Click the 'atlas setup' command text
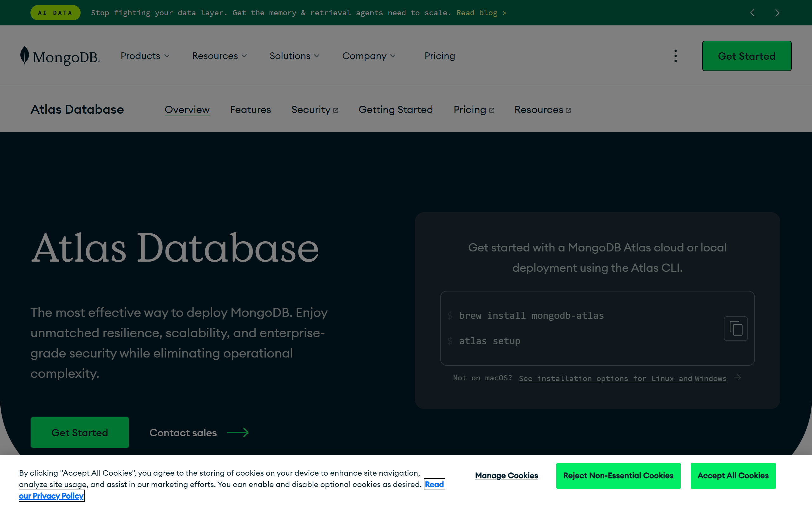This screenshot has height=508, width=812. pyautogui.click(x=489, y=341)
